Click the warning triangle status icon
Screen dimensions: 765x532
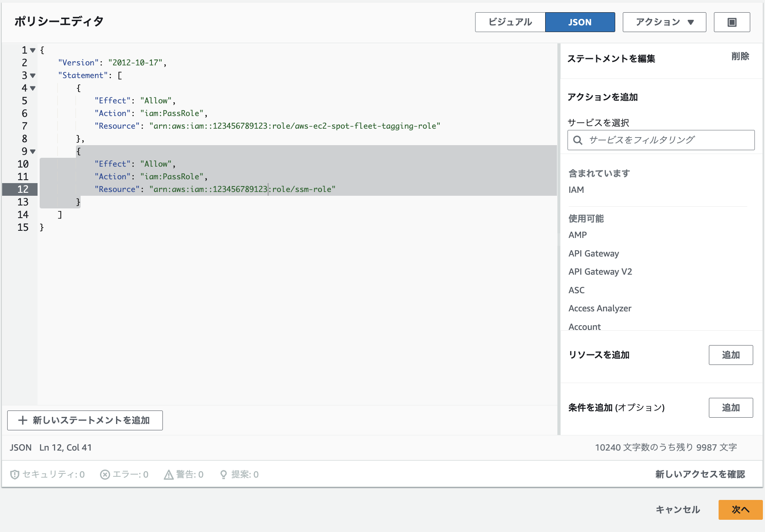click(169, 475)
